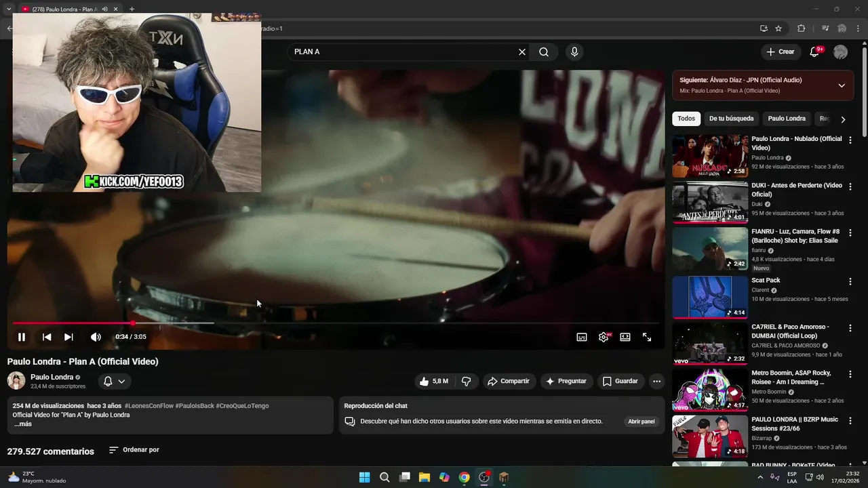Open the Scat Pack video thumbnail
868x488 pixels.
[x=710, y=297]
